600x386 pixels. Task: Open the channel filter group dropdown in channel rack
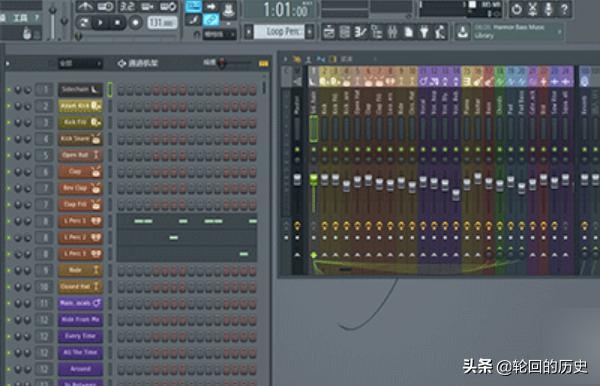(80, 63)
